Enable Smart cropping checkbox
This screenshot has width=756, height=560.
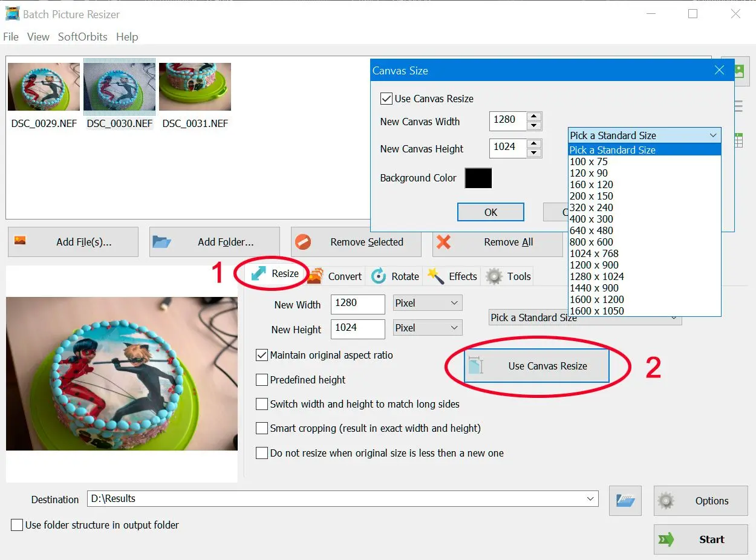click(x=262, y=428)
